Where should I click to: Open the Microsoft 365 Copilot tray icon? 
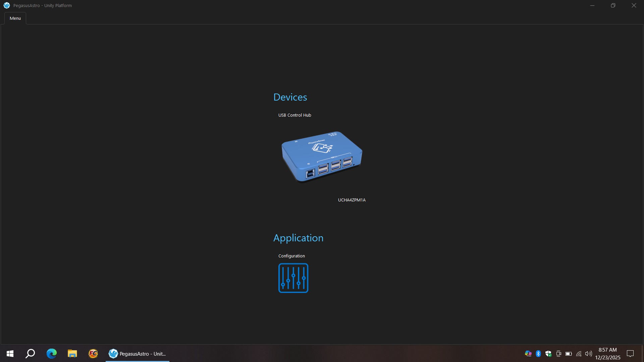[x=528, y=354]
